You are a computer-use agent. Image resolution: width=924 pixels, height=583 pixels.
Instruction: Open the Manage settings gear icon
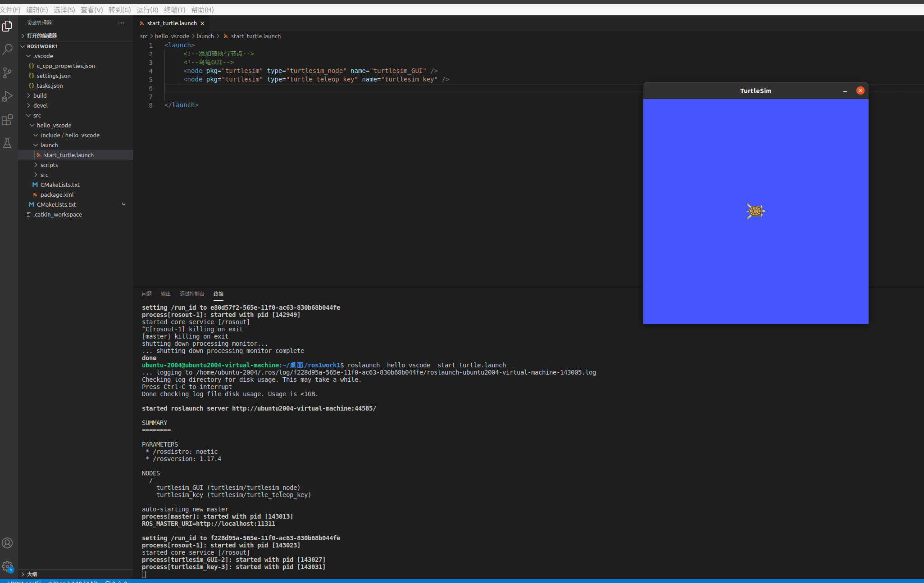7,566
